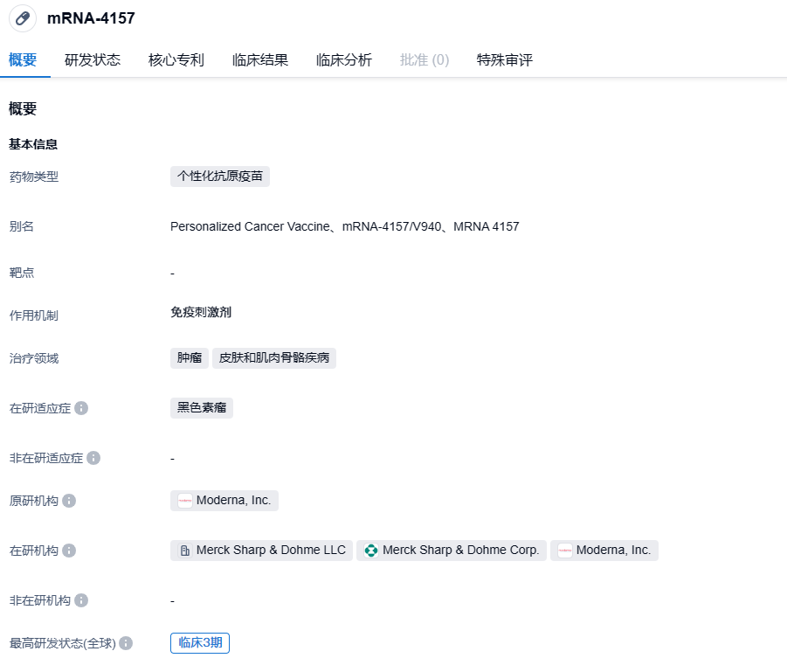Image resolution: width=787 pixels, height=672 pixels.
Task: Click info icon next to 最高研发状态(全球)
Action: pyautogui.click(x=126, y=643)
